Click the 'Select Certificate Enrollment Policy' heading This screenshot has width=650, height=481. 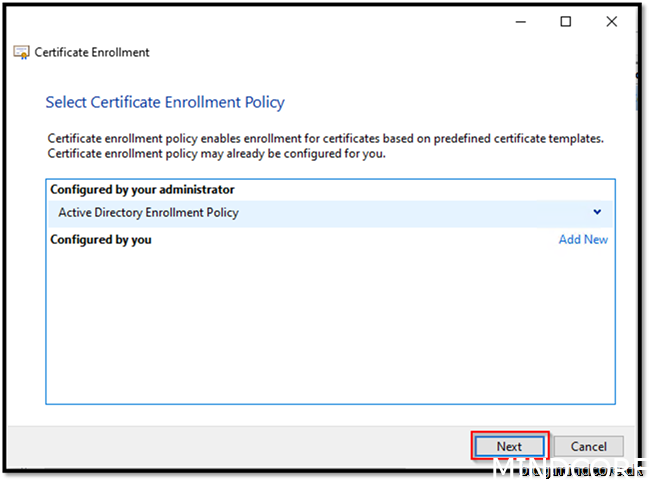(x=165, y=102)
